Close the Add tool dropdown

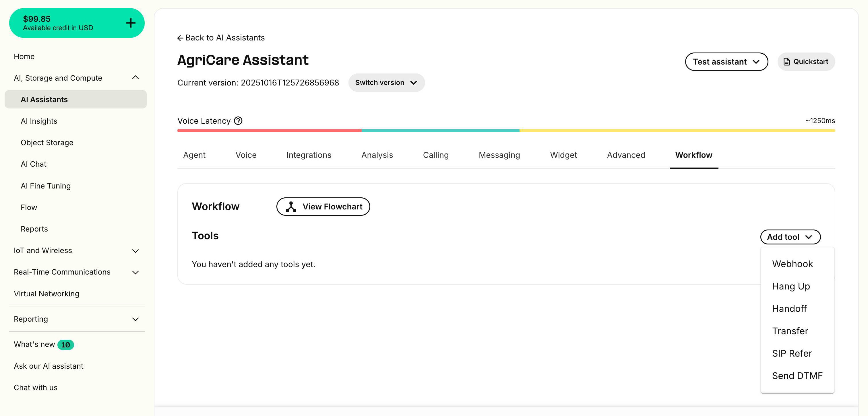(x=790, y=237)
